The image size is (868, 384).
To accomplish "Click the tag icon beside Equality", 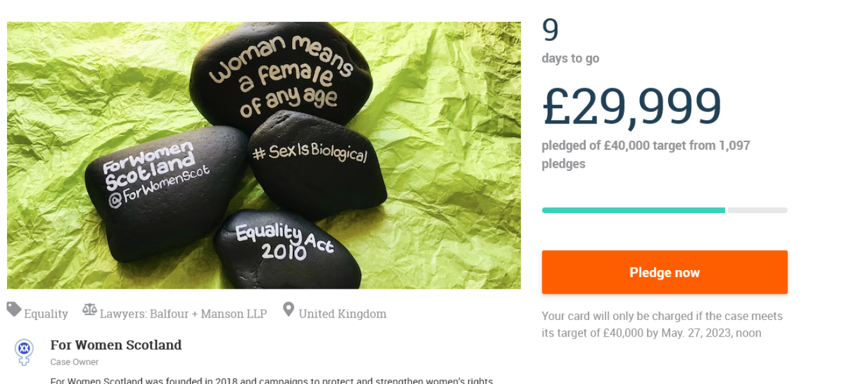I will tap(14, 310).
